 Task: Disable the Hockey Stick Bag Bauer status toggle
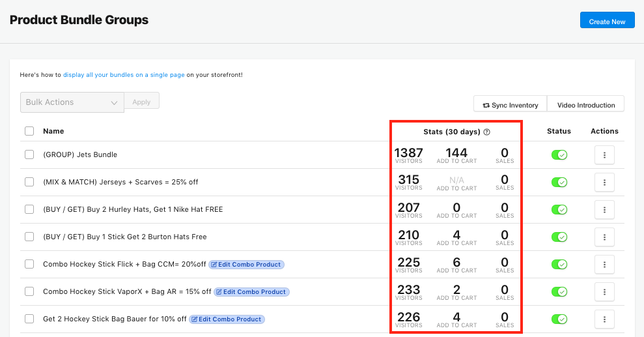click(559, 319)
